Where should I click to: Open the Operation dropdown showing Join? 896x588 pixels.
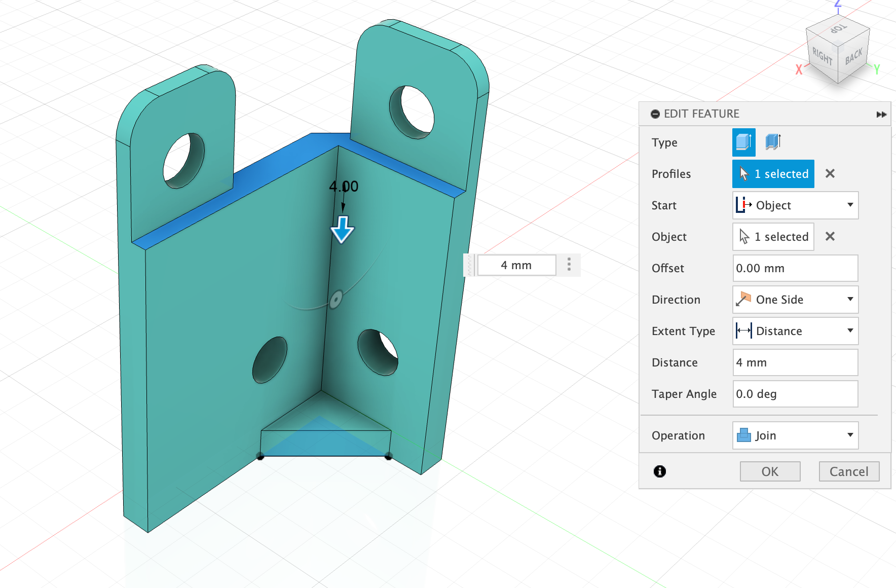point(795,435)
